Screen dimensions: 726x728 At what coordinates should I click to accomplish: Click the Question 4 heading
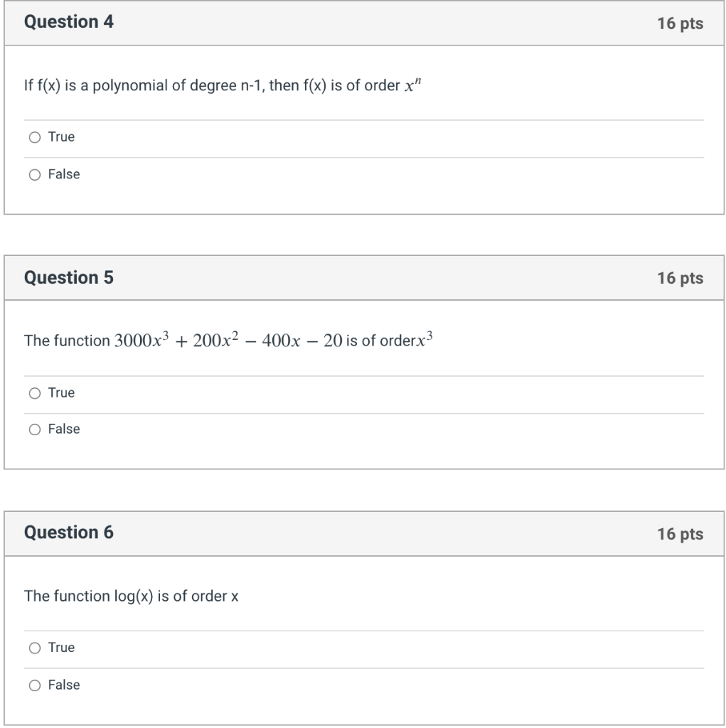69,22
